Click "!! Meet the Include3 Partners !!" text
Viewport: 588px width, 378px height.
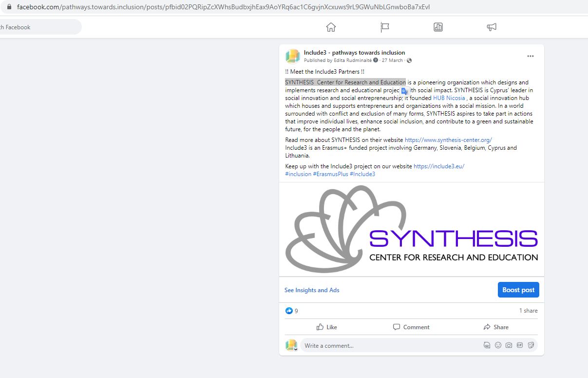(325, 72)
